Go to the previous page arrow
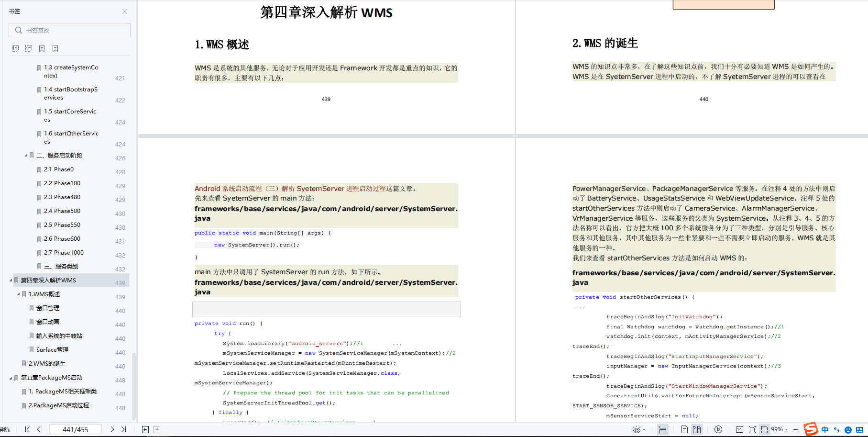 (39, 429)
